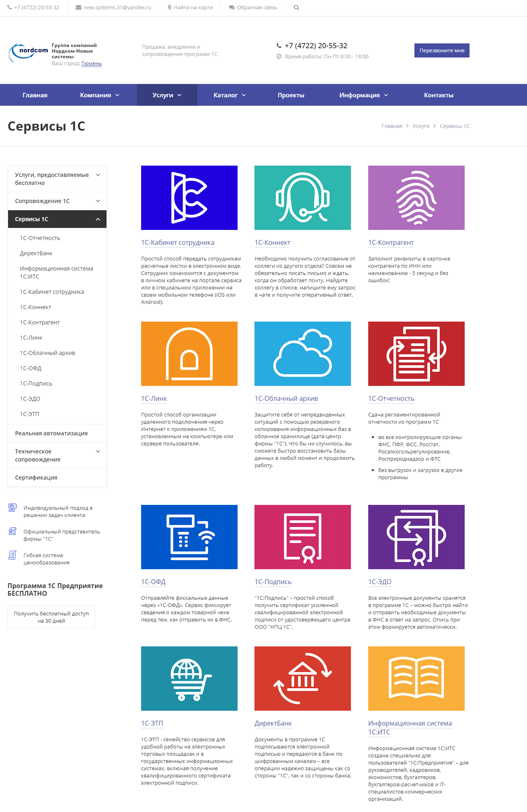
Task: Open the 1С-Облачный архив title link
Action: (286, 398)
